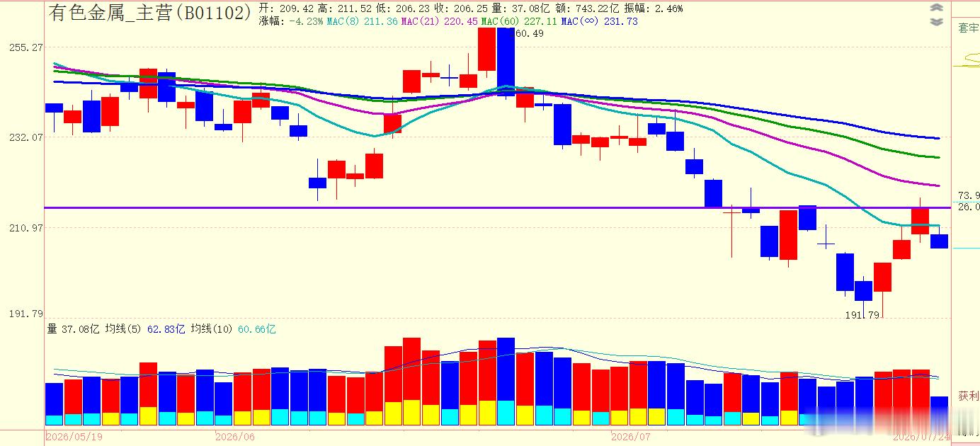
Task: Click the 191.79 low marker under the candles
Action: point(862,315)
